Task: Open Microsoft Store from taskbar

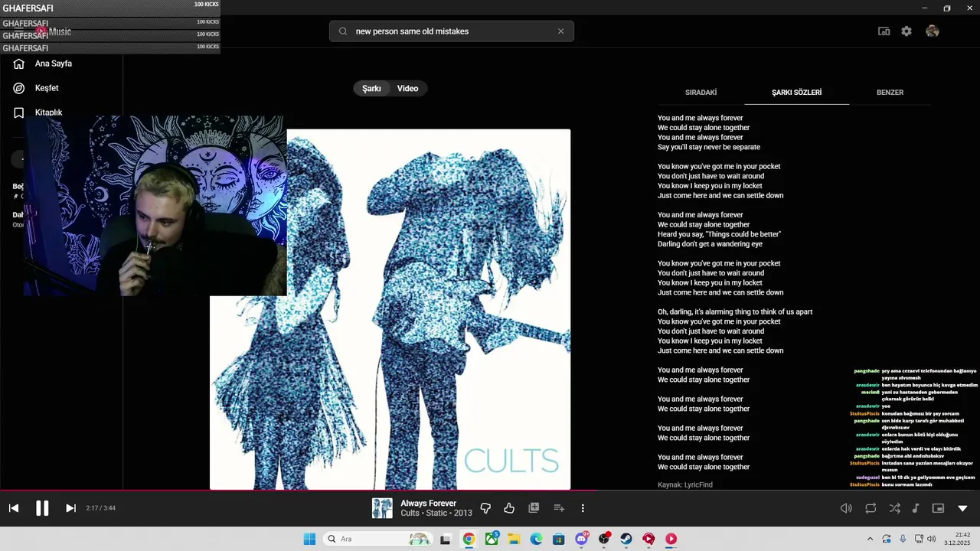Action: point(559,539)
